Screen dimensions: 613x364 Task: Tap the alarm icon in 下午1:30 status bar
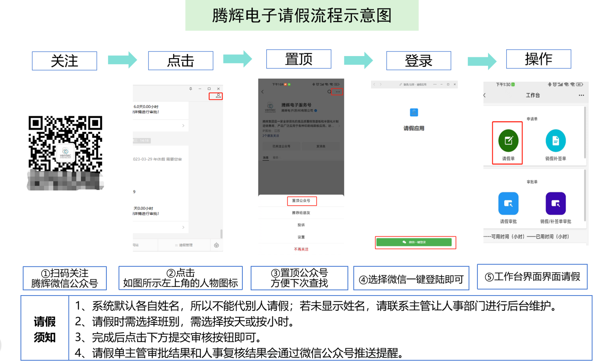555,85
